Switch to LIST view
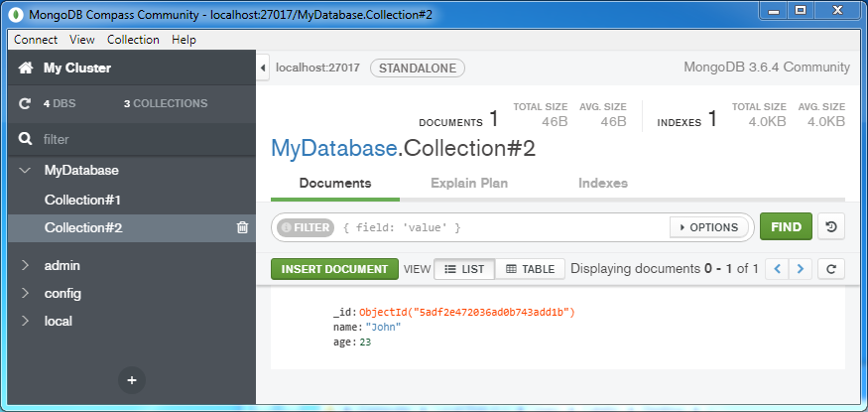This screenshot has width=868, height=412. (x=464, y=269)
